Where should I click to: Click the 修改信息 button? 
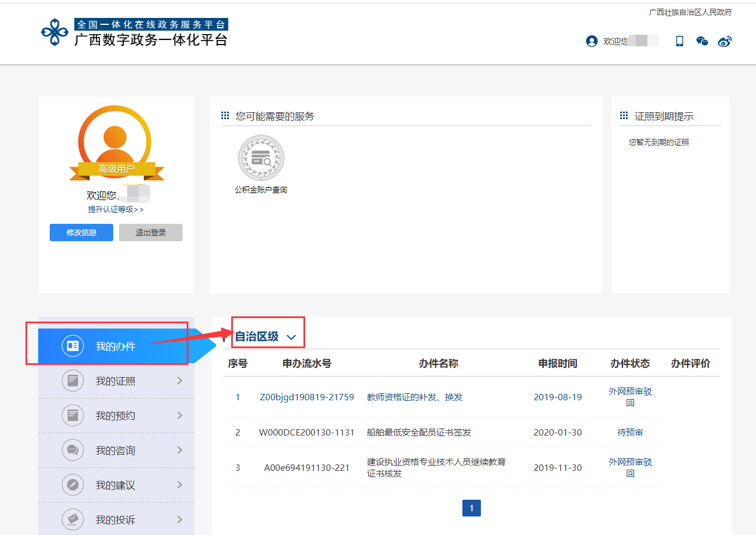[x=81, y=233]
